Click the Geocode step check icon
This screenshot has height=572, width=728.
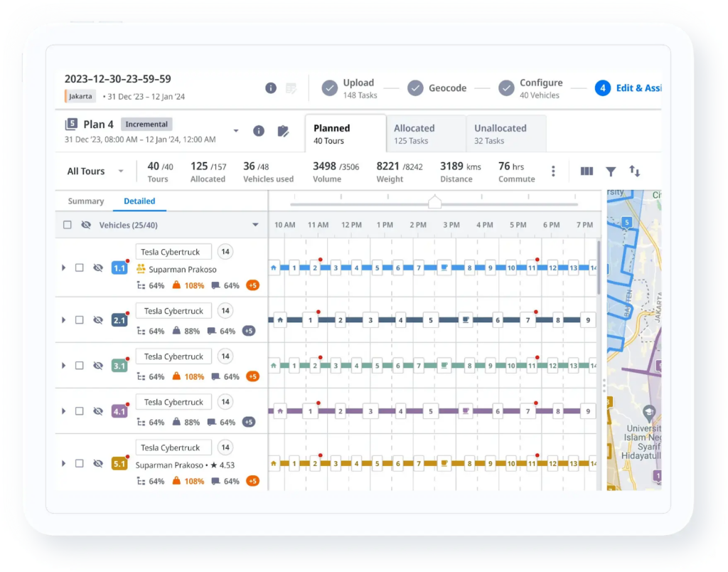point(416,88)
